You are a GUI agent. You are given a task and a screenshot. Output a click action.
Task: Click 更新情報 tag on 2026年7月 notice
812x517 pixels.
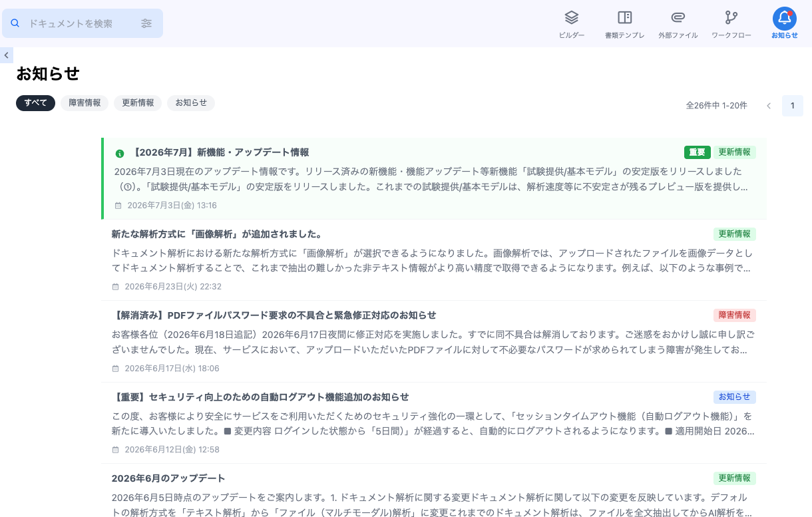(x=735, y=152)
